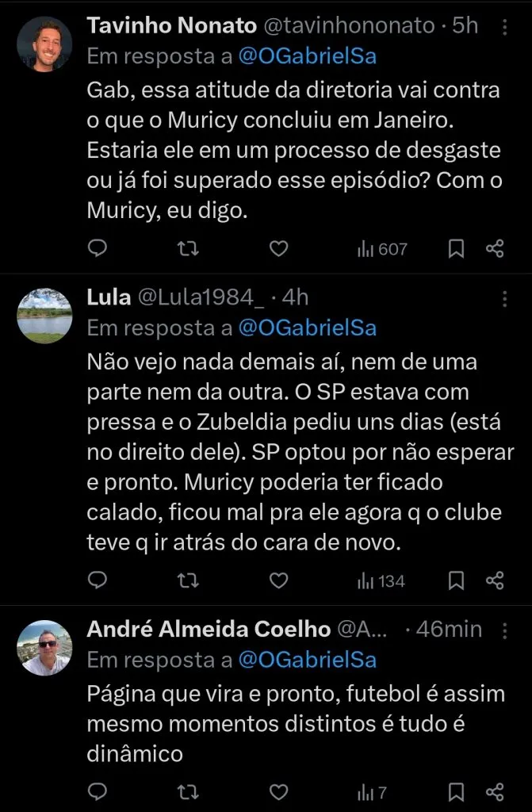The height and width of the screenshot is (812, 532).
Task: Open more options for Lula's tweet
Action: (x=506, y=298)
